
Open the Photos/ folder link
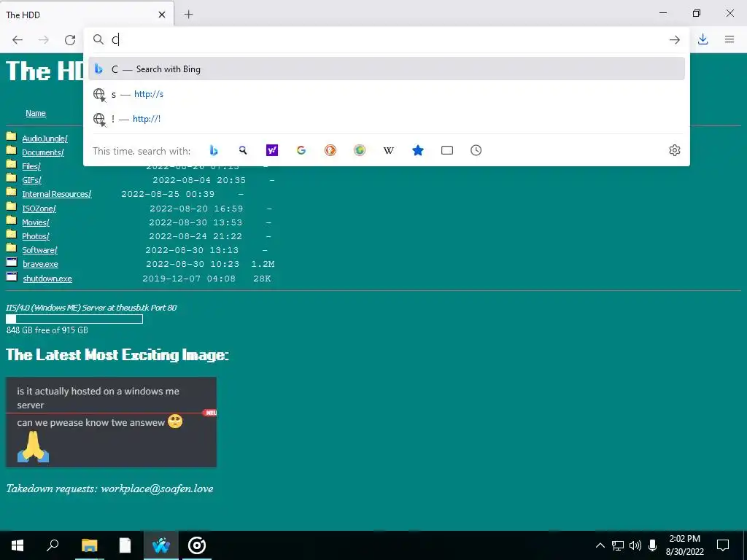36,236
